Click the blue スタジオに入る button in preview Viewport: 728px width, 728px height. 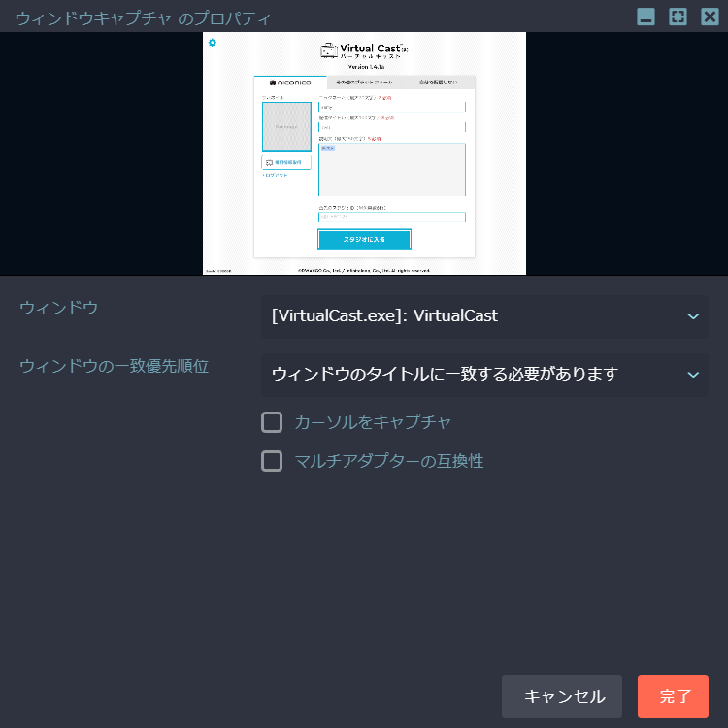[364, 239]
